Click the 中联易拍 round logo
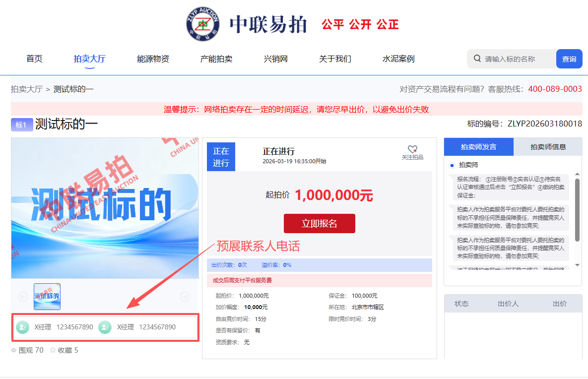 pos(203,24)
